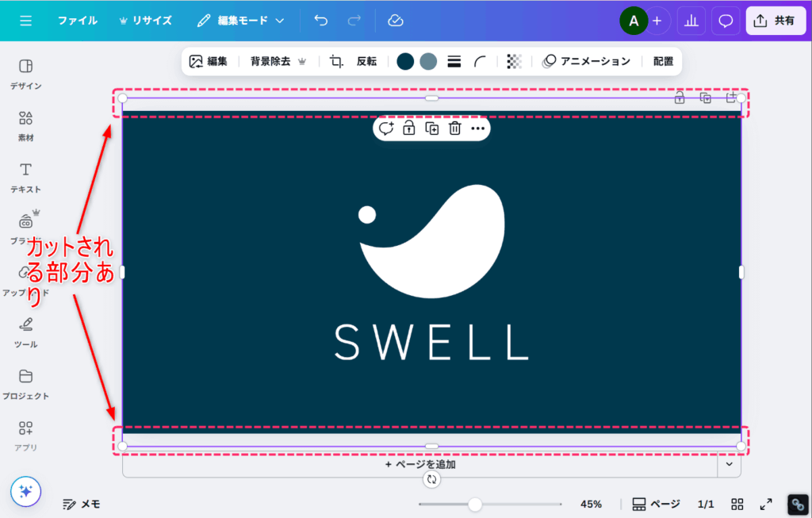
Task: Duplicate the page from page header
Action: 705,98
